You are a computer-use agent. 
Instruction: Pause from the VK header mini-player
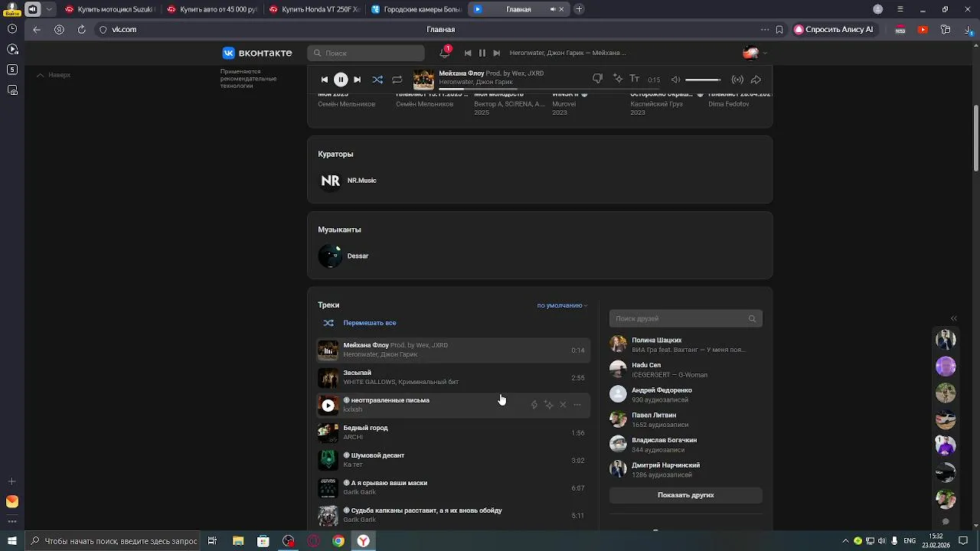pyautogui.click(x=482, y=53)
